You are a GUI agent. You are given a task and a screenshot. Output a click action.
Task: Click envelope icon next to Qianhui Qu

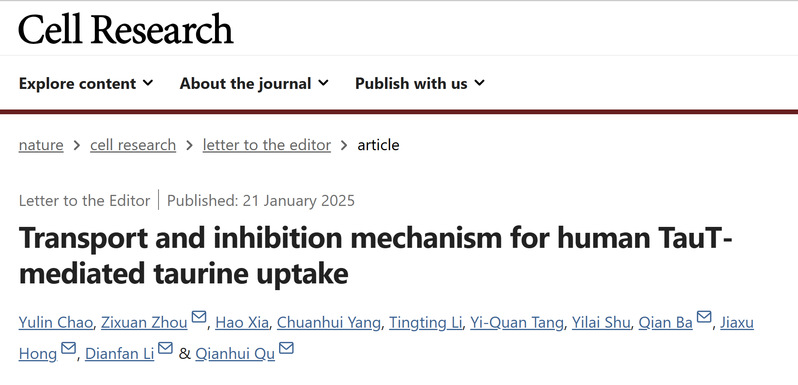pyautogui.click(x=287, y=348)
